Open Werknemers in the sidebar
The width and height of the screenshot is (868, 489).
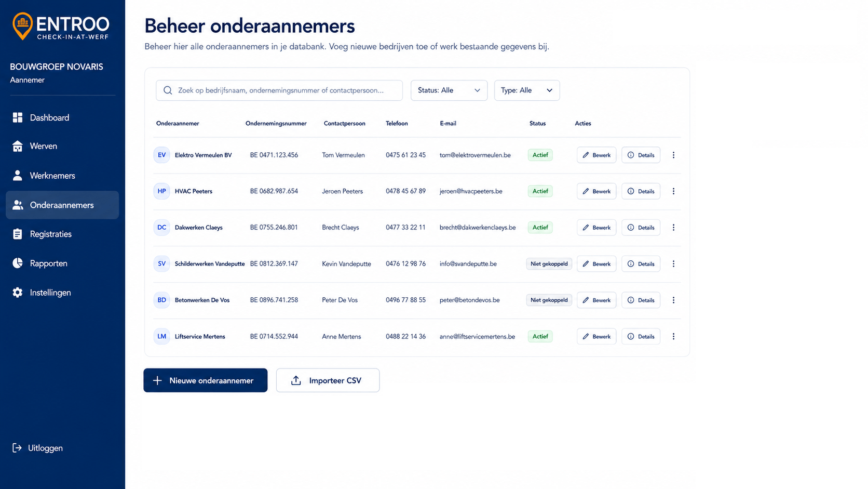click(x=62, y=176)
